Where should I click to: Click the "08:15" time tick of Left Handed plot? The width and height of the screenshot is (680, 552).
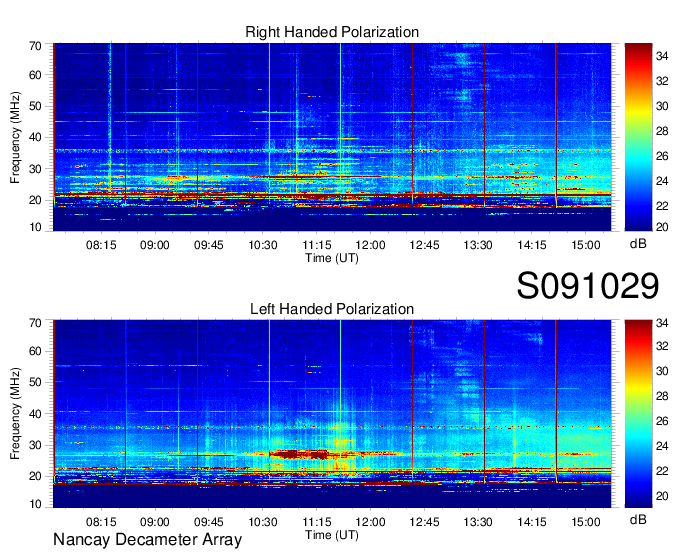coord(101,522)
